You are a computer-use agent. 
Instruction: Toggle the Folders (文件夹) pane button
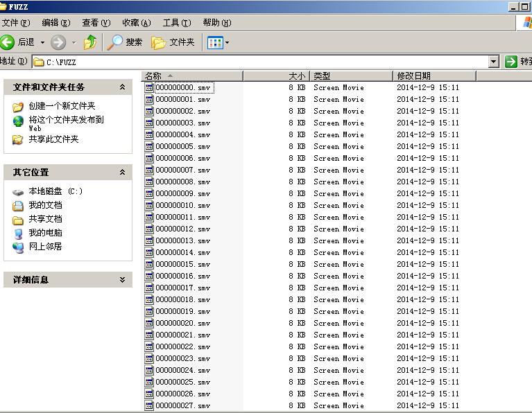(x=173, y=42)
